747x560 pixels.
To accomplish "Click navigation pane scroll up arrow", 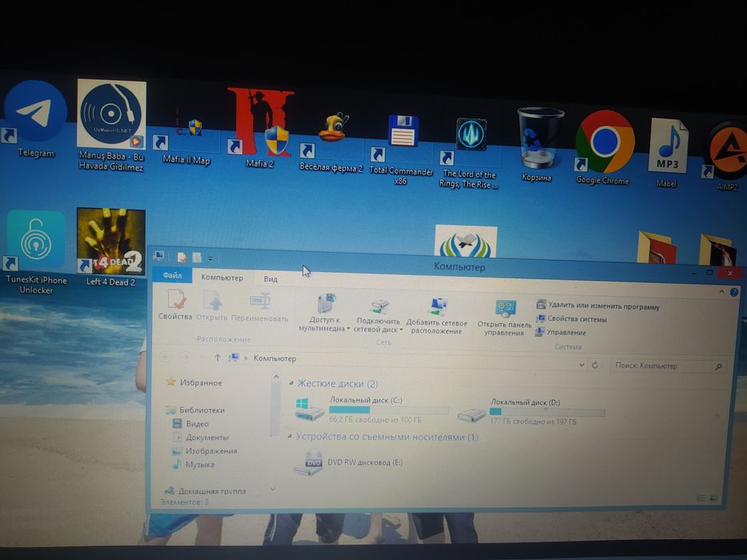I will [x=275, y=377].
